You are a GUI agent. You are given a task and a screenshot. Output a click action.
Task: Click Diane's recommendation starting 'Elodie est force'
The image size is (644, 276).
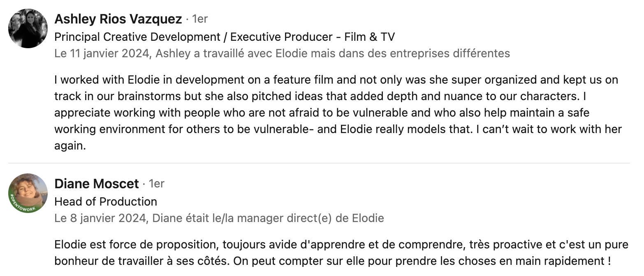(x=341, y=253)
